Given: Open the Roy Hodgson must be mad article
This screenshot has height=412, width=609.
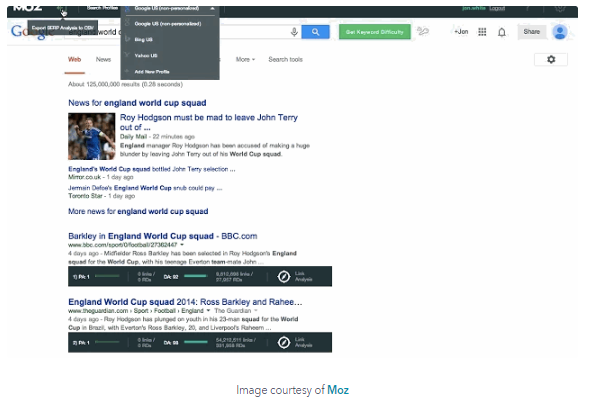Looking at the screenshot, I should tap(209, 122).
